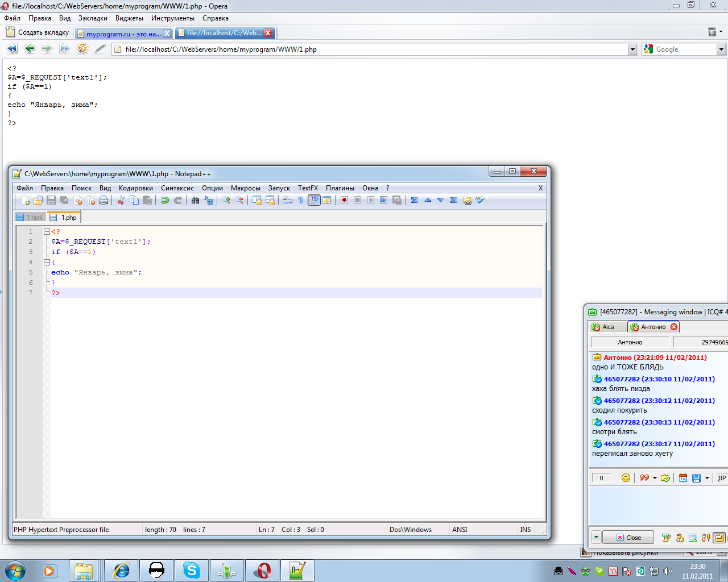Create a new file in Notepad++ toolbar
The height and width of the screenshot is (582, 728).
[25, 200]
